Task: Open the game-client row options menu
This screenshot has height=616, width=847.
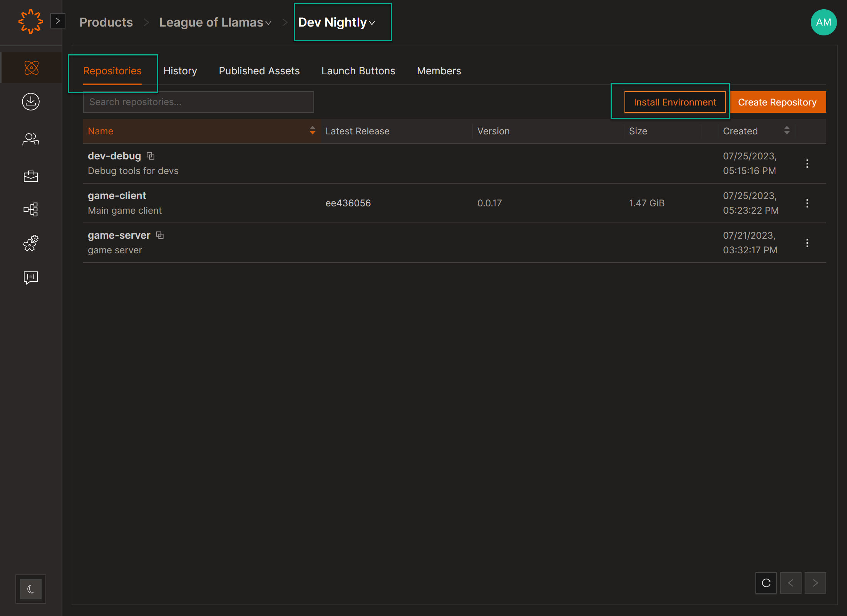Action: 807,203
